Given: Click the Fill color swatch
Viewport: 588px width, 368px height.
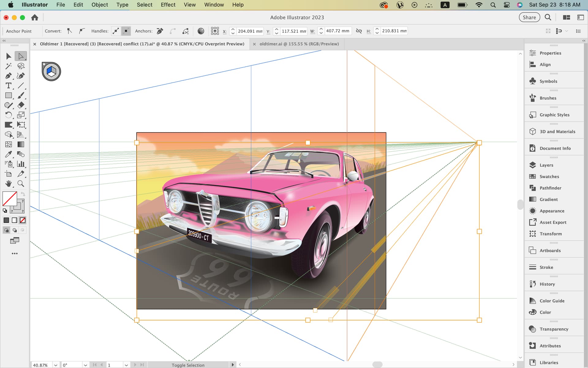Looking at the screenshot, I should (10, 199).
